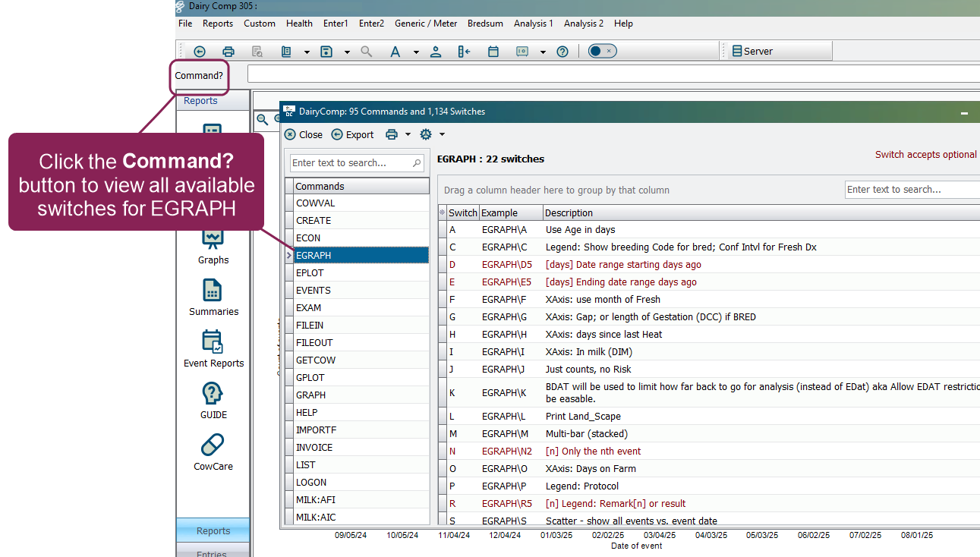
Task: Open the Analysis 1 menu
Action: (x=533, y=24)
